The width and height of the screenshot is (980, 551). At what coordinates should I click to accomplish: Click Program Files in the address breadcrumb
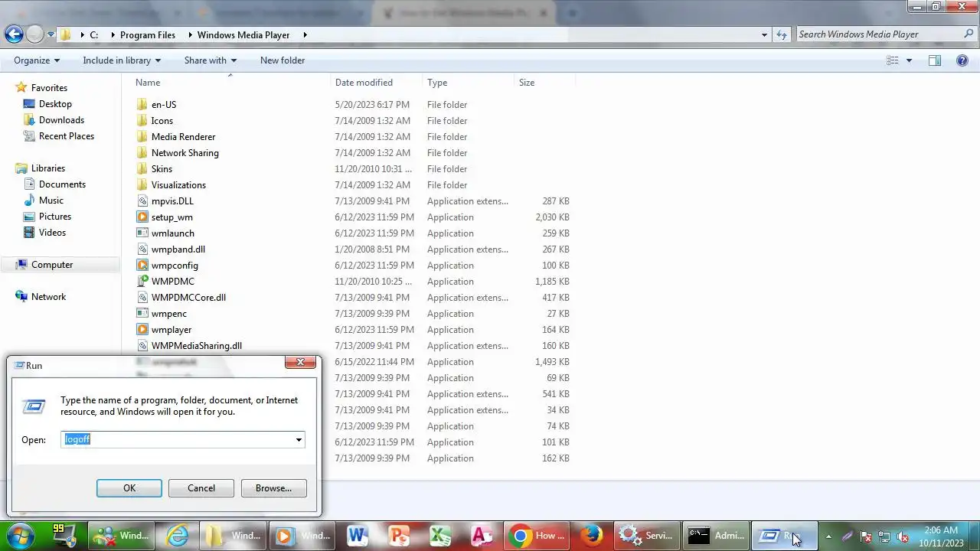tap(148, 34)
